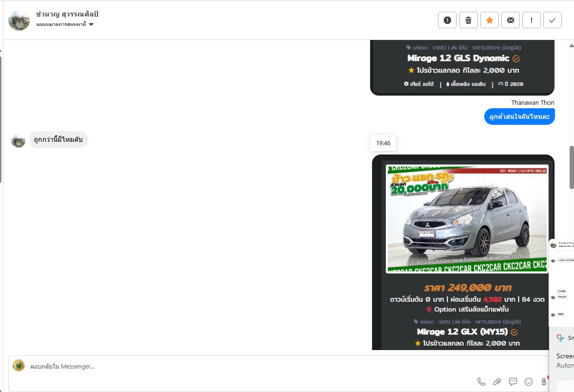Image resolution: width=574 pixels, height=392 pixels.
Task: Click the orange star follow-up button
Action: pos(489,20)
